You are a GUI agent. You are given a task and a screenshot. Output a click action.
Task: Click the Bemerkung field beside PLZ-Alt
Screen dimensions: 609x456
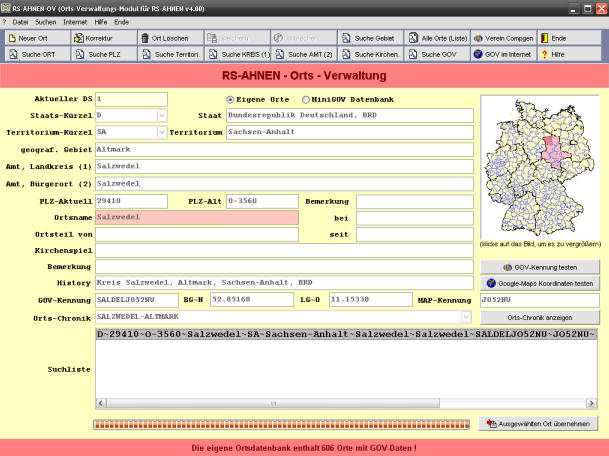coord(415,202)
